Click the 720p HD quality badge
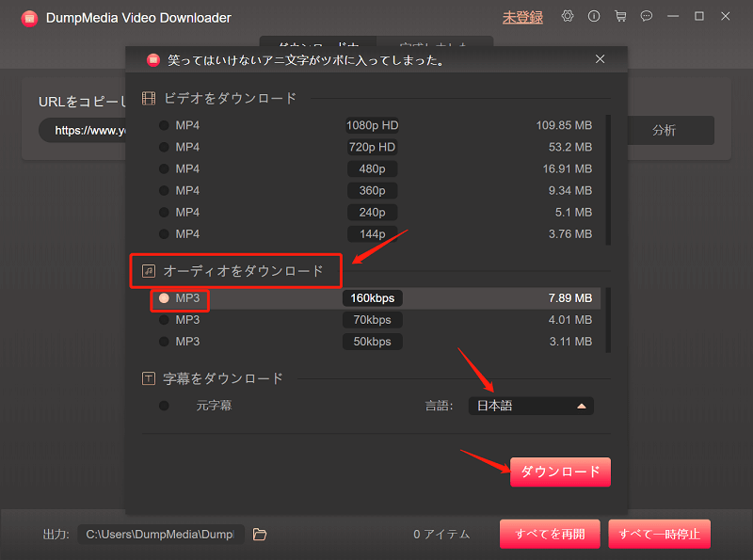Viewport: 753px width, 560px height. pyautogui.click(x=372, y=147)
